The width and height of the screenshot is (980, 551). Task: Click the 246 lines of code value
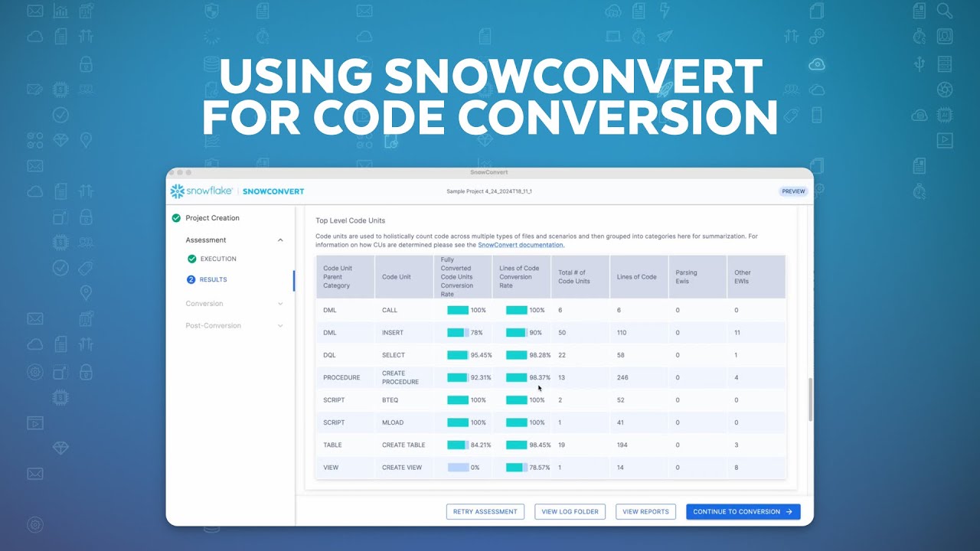point(622,378)
